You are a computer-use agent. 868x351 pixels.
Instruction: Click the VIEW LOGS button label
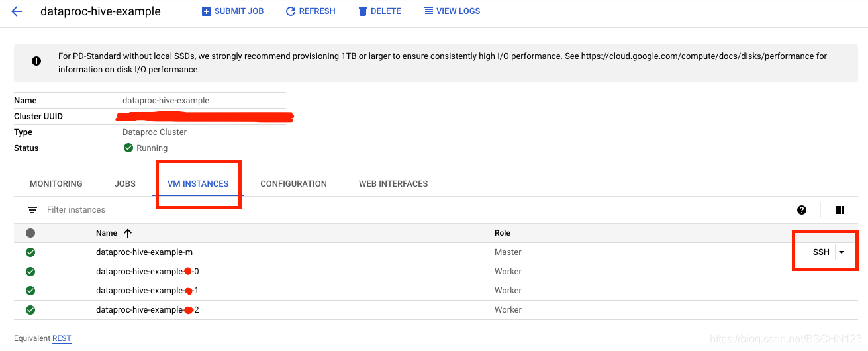coord(458,11)
